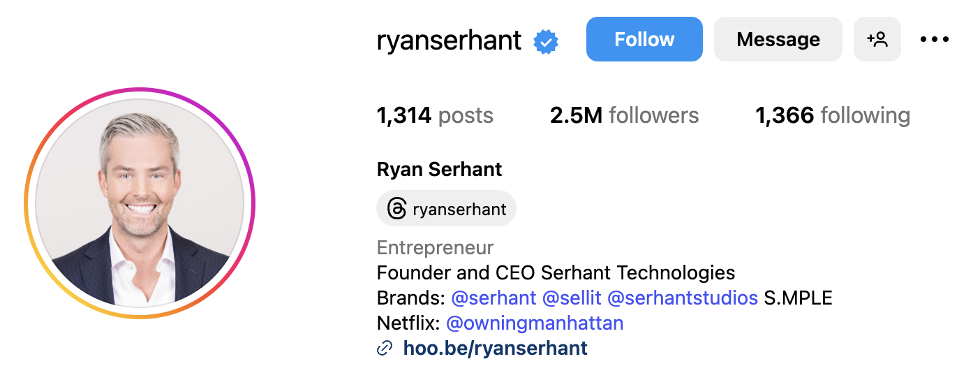The height and width of the screenshot is (380, 980).
Task: Open the @owningmanhattan Netflix mention
Action: 535,323
